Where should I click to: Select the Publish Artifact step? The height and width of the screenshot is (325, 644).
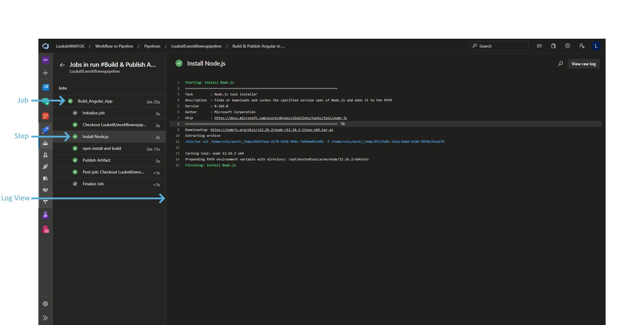click(x=96, y=160)
